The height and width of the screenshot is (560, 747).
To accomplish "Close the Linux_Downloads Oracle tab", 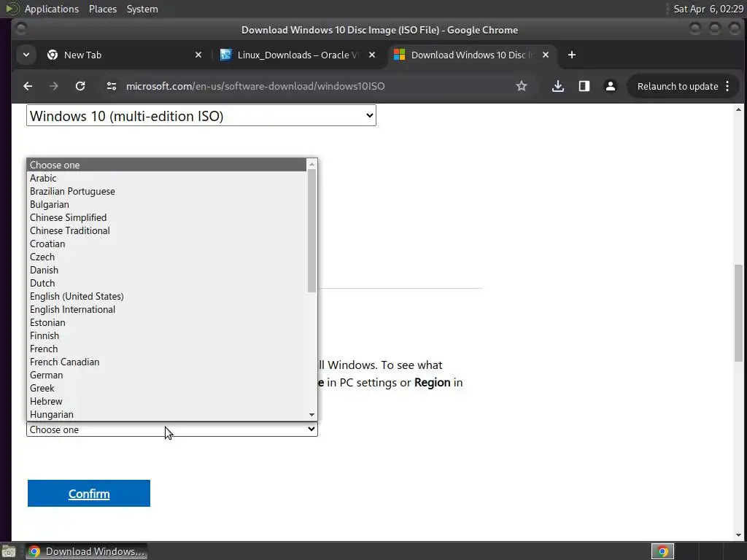I will 372,55.
